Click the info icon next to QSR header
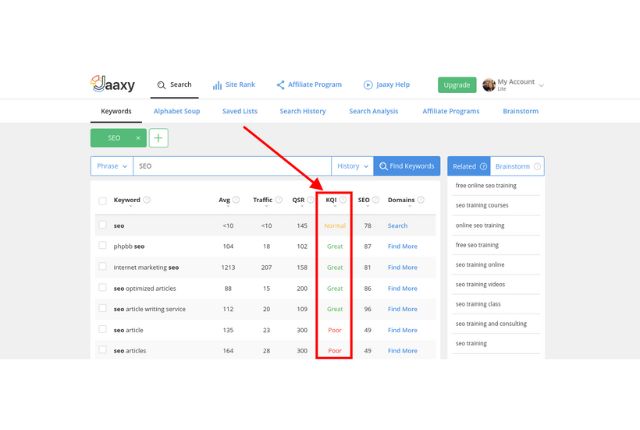Image resolution: width=640 pixels, height=430 pixels. (311, 200)
